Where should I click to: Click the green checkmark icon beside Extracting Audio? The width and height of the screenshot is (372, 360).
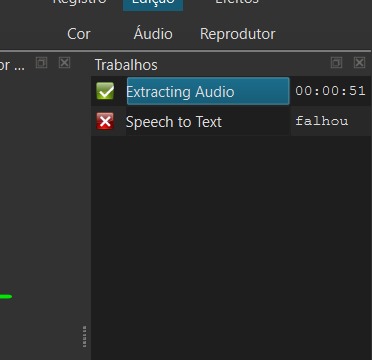point(105,91)
